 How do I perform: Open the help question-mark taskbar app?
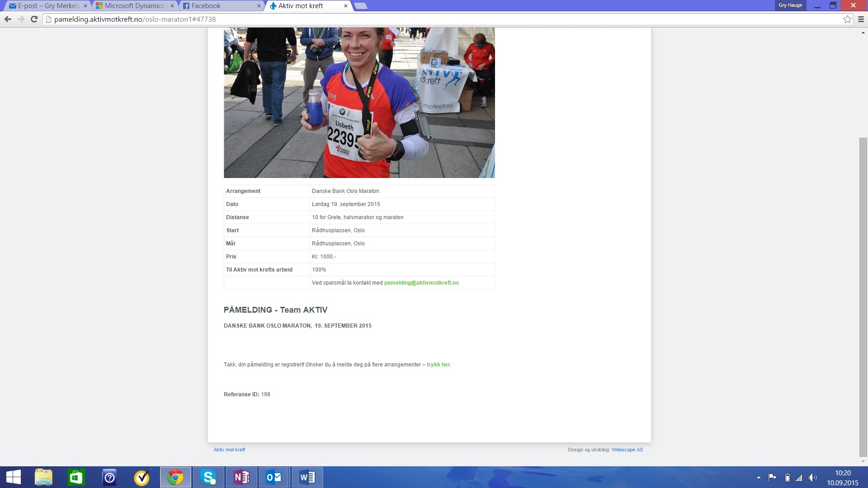pyautogui.click(x=109, y=477)
